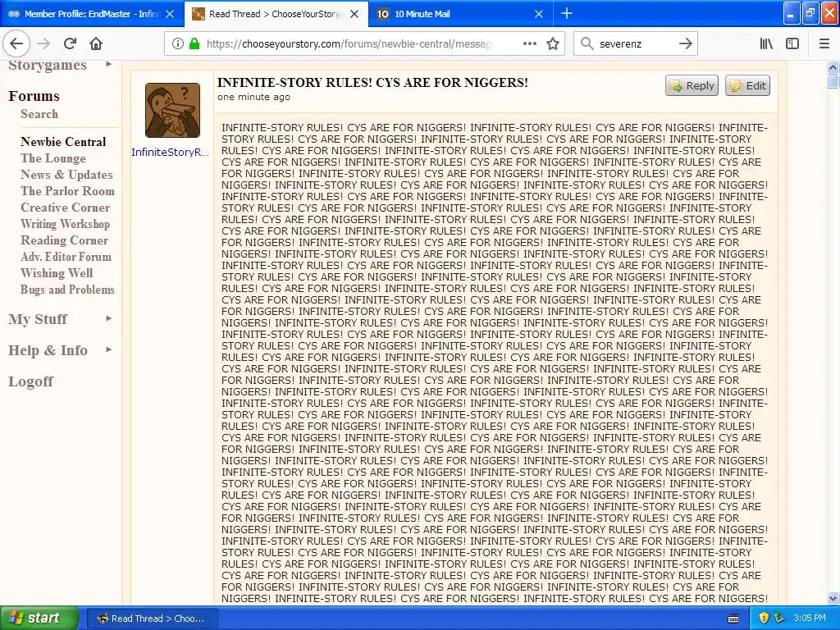Click the 'one minute ago' timestamp
Image resolution: width=840 pixels, height=630 pixels.
click(254, 97)
